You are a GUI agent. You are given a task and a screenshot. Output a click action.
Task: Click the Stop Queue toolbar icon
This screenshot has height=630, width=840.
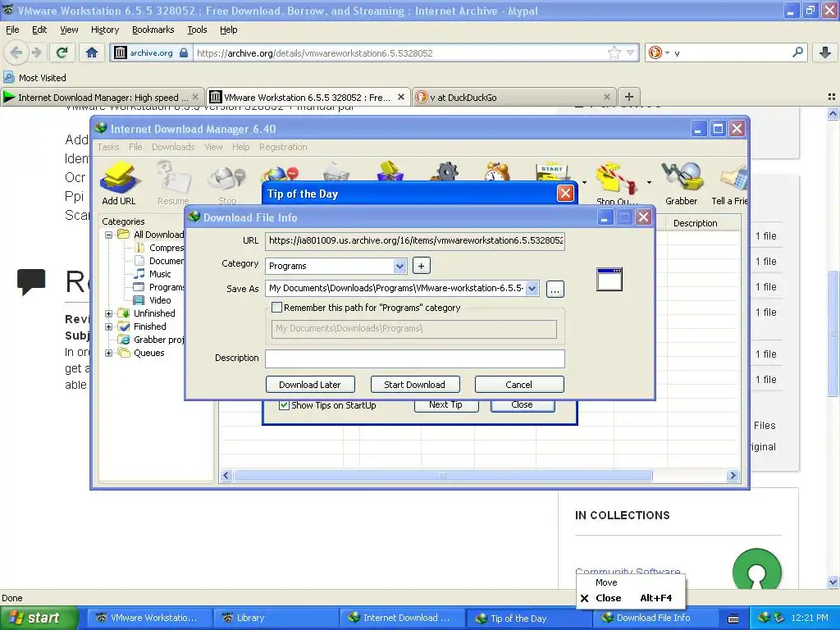pyautogui.click(x=616, y=185)
